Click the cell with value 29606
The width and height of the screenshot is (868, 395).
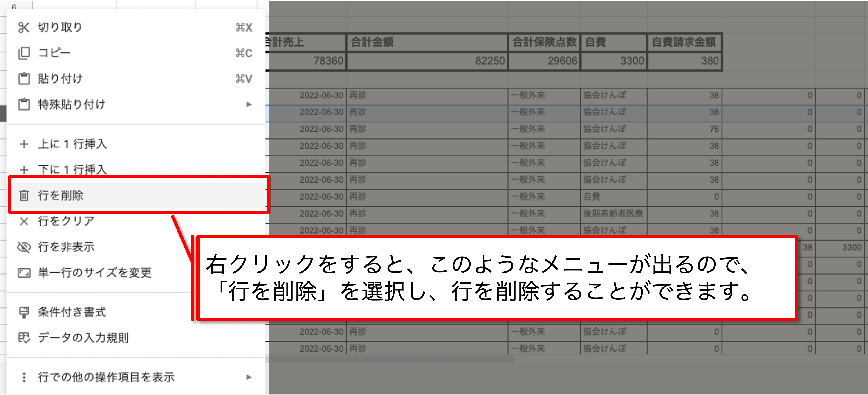pyautogui.click(x=544, y=61)
